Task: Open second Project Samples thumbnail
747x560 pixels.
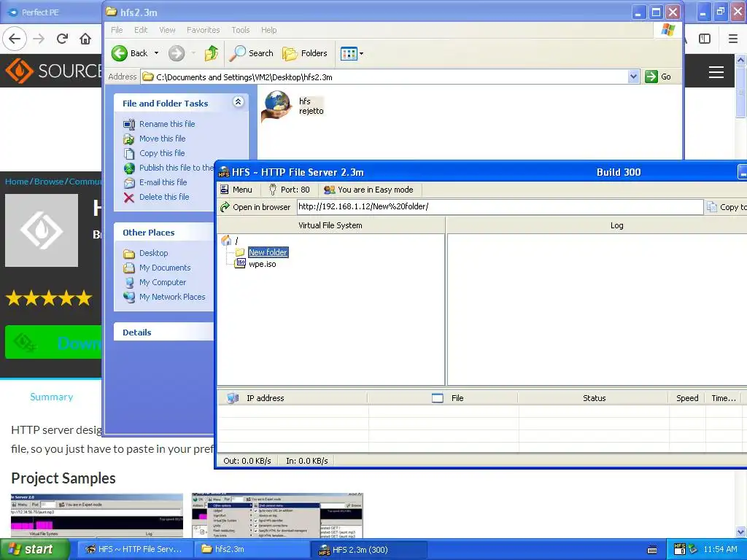Action: 277,516
